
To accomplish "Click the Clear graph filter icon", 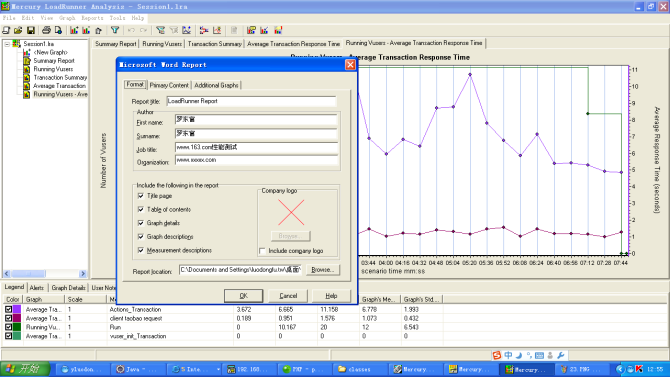I will pos(173,30).
